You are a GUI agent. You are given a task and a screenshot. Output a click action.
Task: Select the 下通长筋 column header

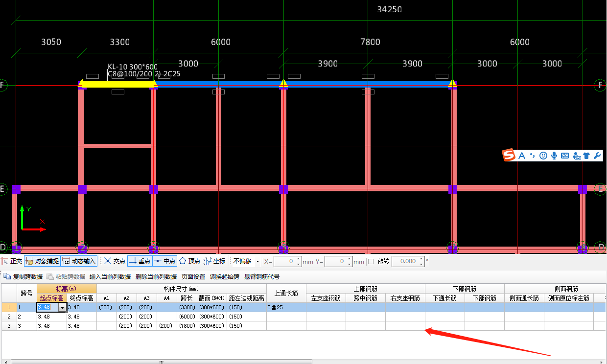[x=445, y=298]
